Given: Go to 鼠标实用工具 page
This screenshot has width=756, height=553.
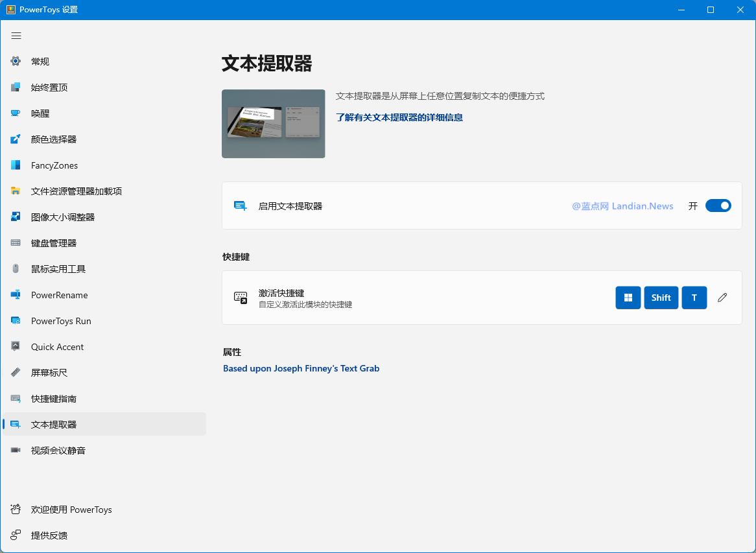Looking at the screenshot, I should (x=104, y=269).
